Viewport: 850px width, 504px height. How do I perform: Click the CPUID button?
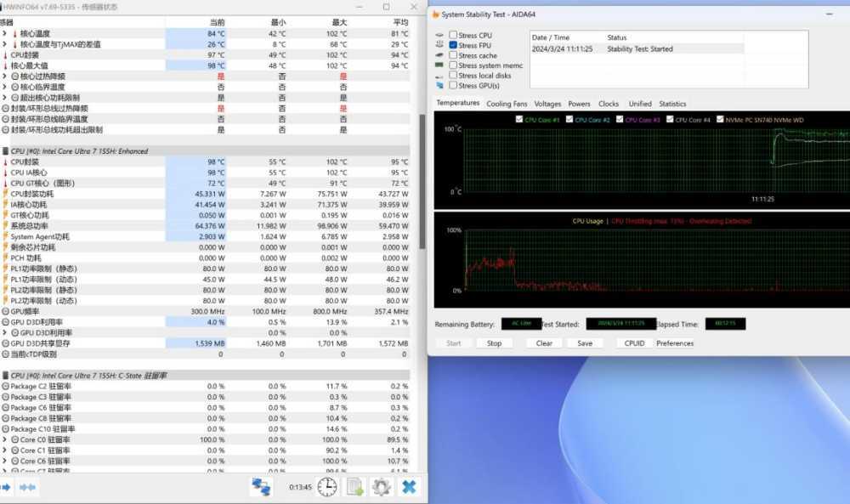coord(634,343)
